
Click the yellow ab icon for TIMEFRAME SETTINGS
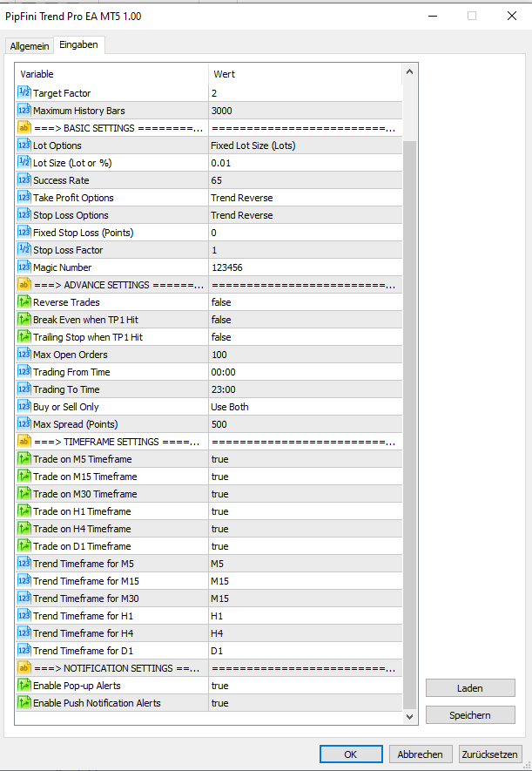[x=24, y=441]
